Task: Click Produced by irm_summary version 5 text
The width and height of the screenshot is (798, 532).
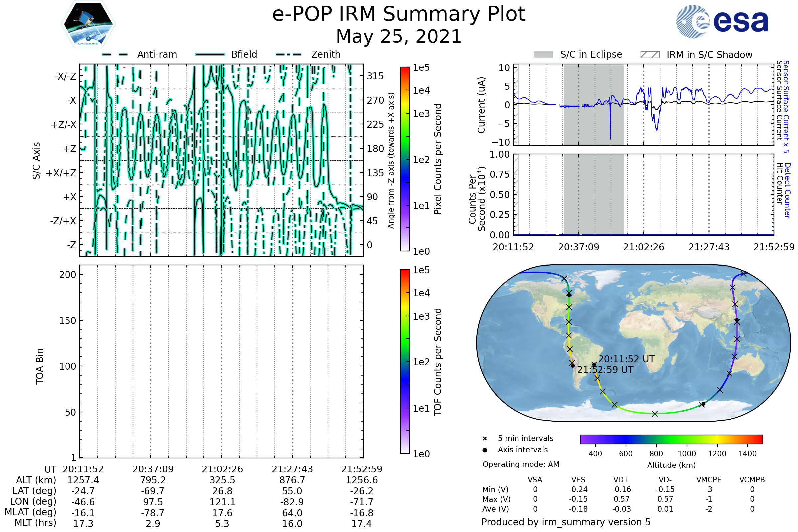Action: [x=566, y=522]
